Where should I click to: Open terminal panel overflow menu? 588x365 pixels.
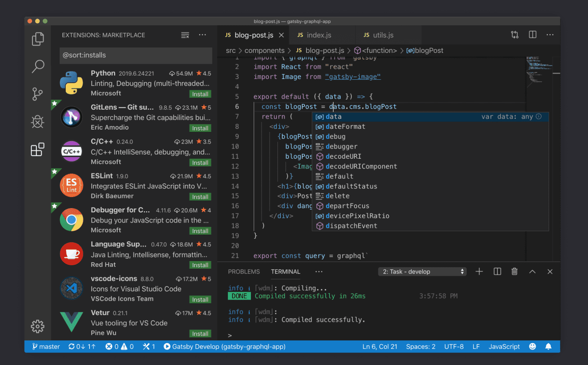tap(319, 271)
